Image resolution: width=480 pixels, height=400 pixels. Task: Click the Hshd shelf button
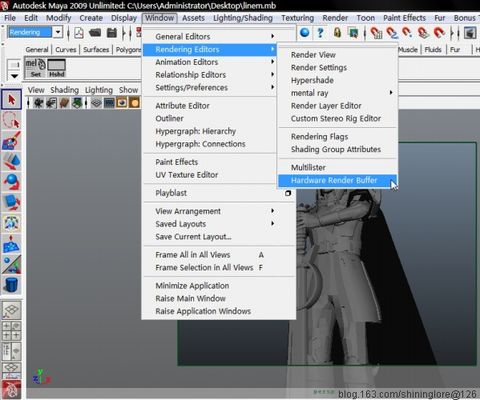(x=56, y=68)
